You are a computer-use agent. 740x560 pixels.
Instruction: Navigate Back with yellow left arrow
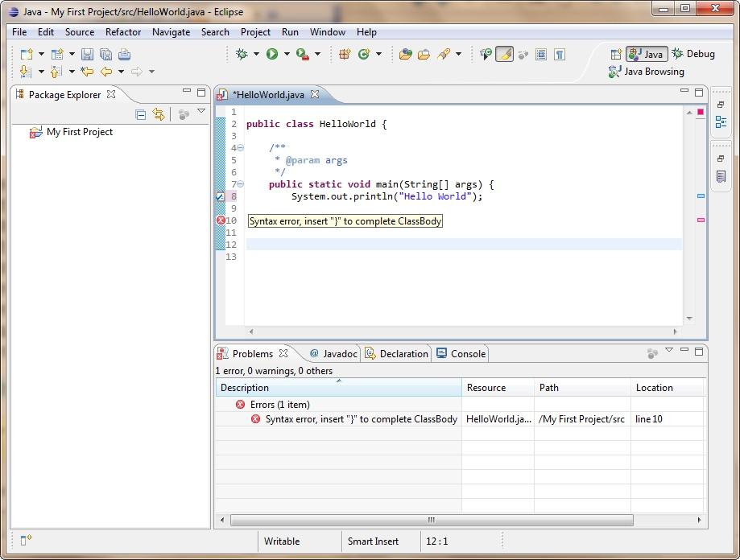click(106, 72)
